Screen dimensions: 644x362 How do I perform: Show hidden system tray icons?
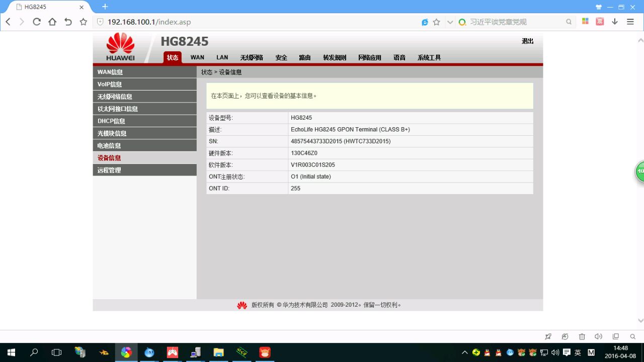(465, 352)
